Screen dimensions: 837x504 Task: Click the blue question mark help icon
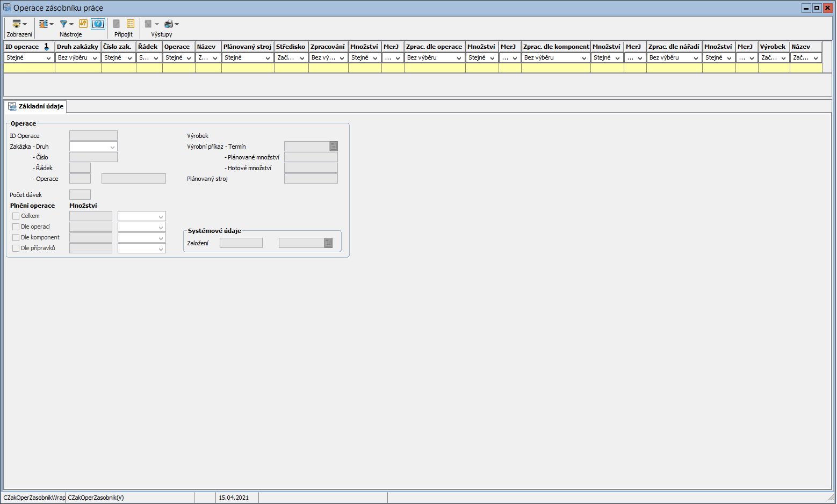(x=98, y=24)
